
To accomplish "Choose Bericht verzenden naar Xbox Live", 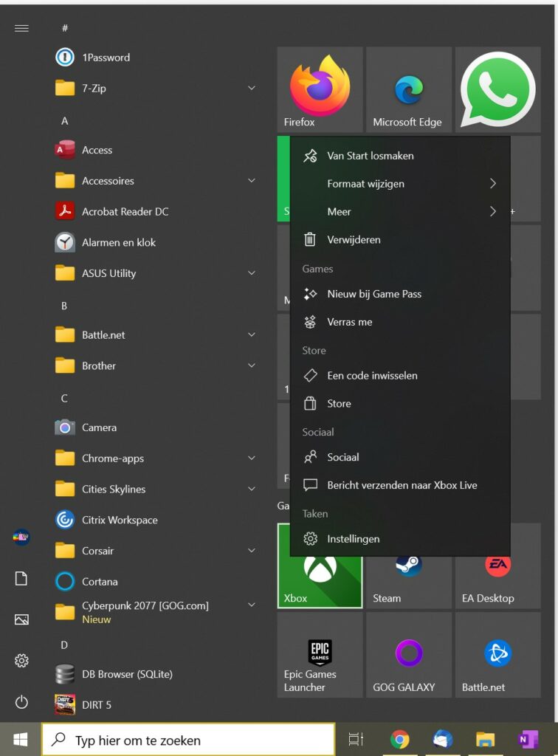I will click(400, 485).
